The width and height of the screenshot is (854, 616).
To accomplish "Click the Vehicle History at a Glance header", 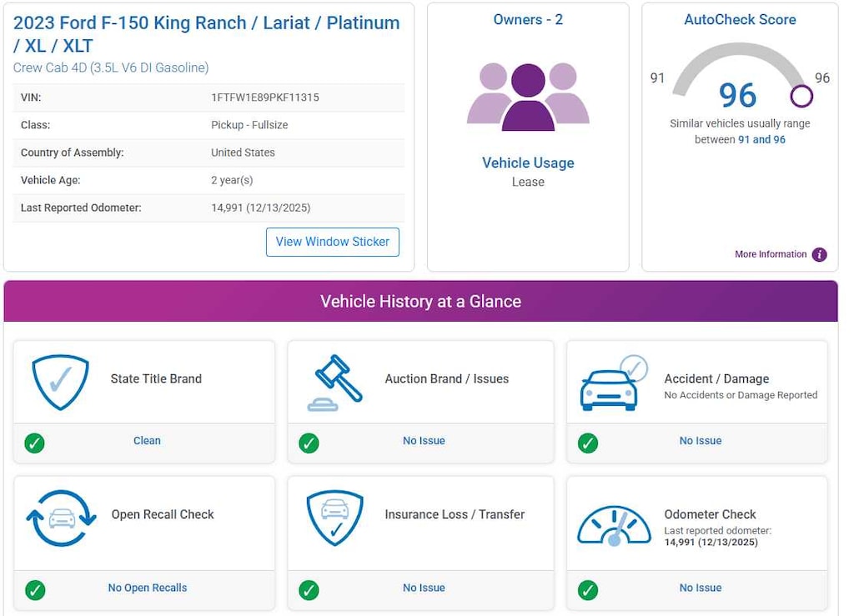I will click(x=420, y=302).
